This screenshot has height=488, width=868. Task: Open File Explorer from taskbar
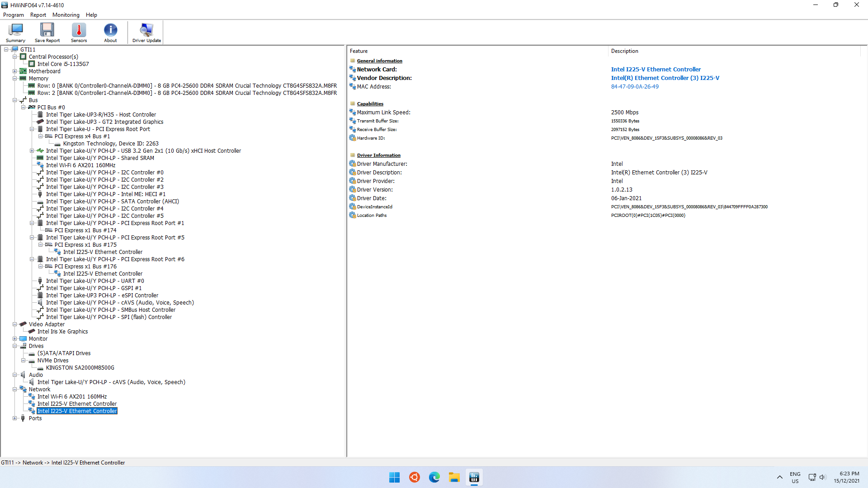pos(454,477)
